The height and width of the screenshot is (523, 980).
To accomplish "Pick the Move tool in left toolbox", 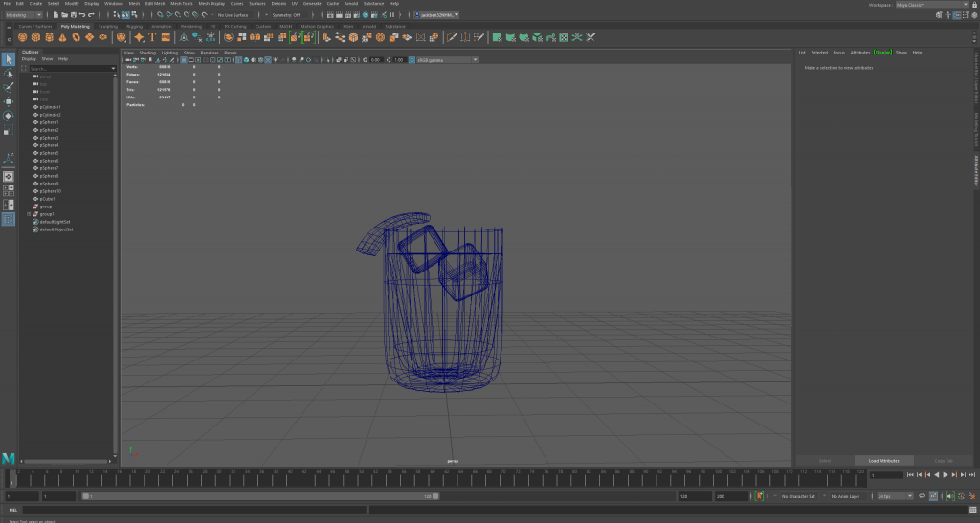I will tap(9, 101).
